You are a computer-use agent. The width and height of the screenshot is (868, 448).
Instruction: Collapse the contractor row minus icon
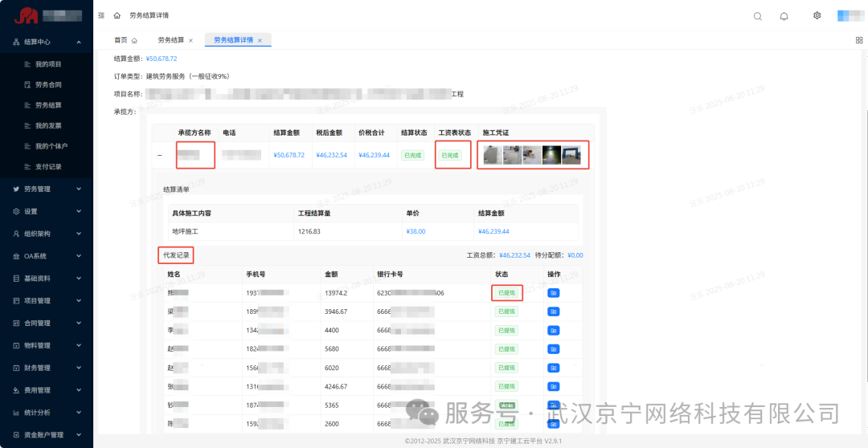[x=160, y=156]
